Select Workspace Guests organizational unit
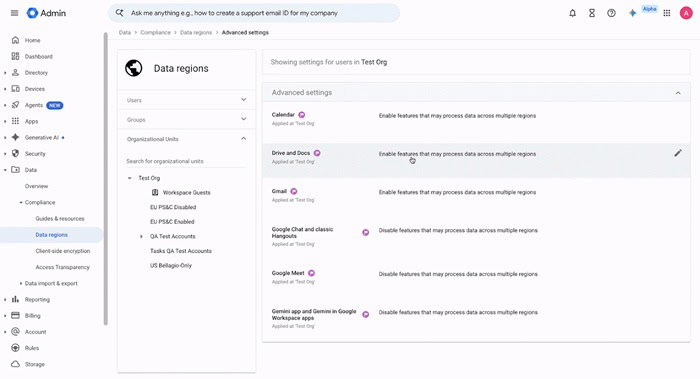The image size is (700, 379). tap(186, 192)
